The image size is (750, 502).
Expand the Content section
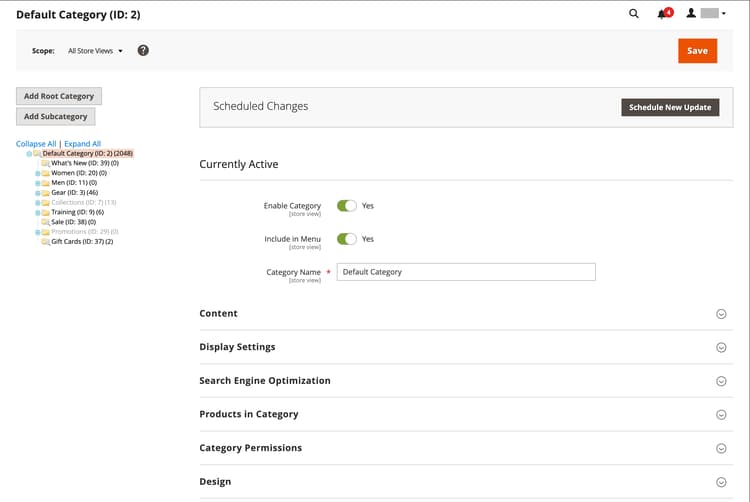[x=466, y=314]
